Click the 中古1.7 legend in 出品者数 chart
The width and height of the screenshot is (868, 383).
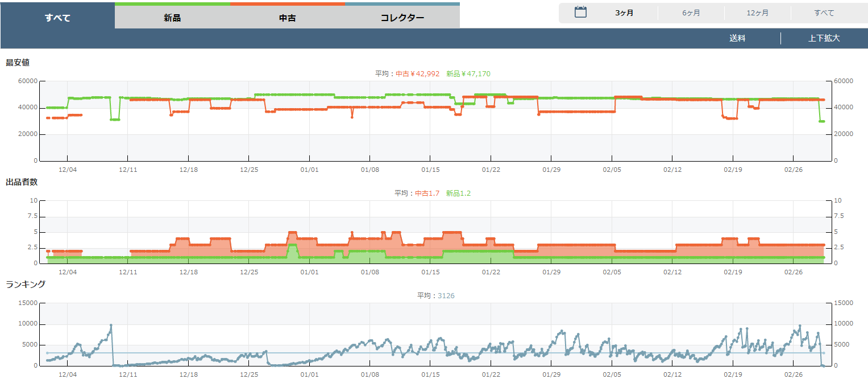(x=427, y=193)
